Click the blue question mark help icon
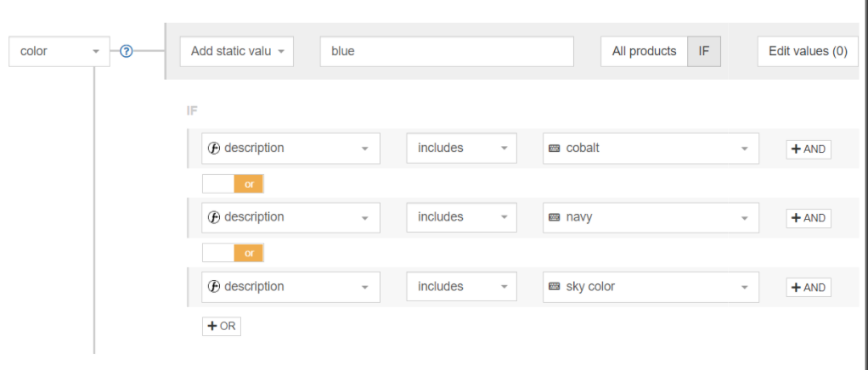Image resolution: width=868 pixels, height=370 pixels. (127, 51)
